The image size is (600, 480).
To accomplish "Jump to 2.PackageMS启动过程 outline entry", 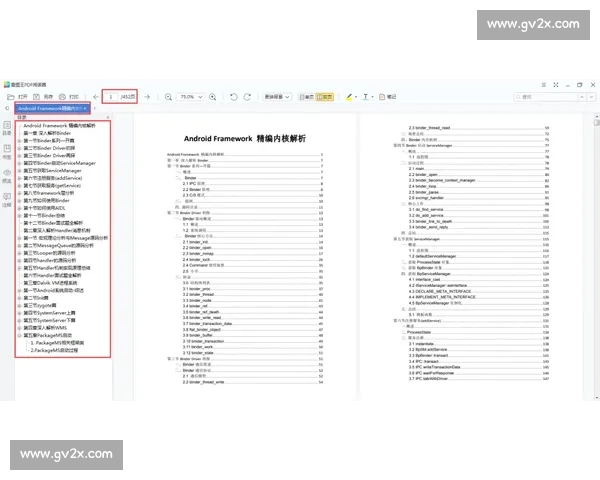I will pyautogui.click(x=56, y=351).
